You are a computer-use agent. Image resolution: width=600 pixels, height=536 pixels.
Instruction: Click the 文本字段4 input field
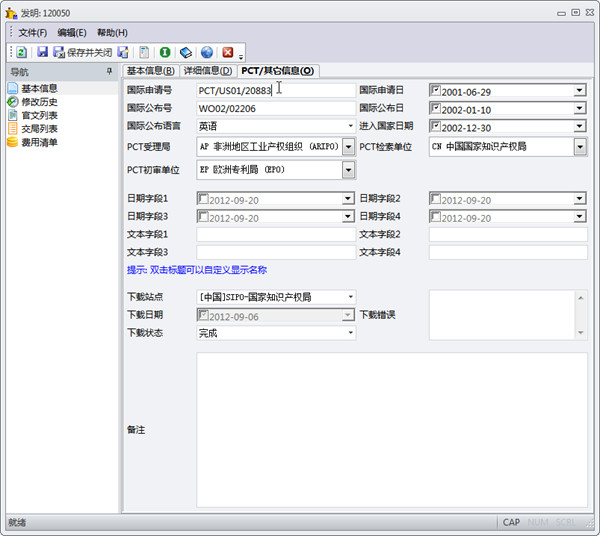508,252
